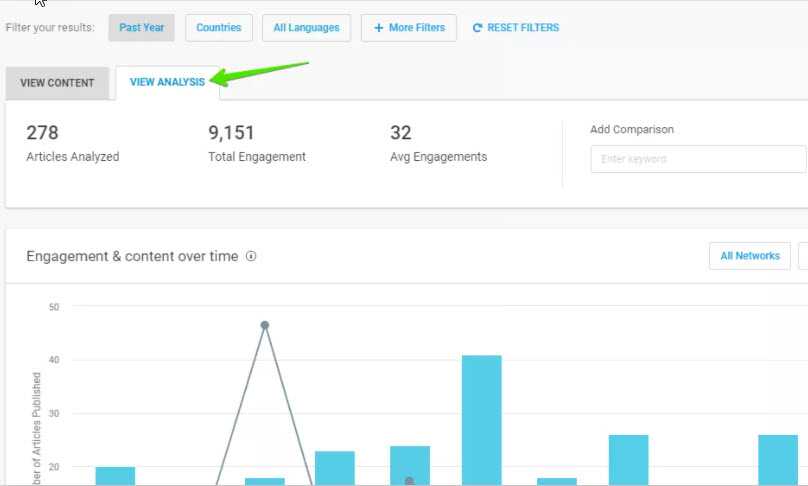
Task: Focus the Add Comparison keyword field
Action: [697, 159]
